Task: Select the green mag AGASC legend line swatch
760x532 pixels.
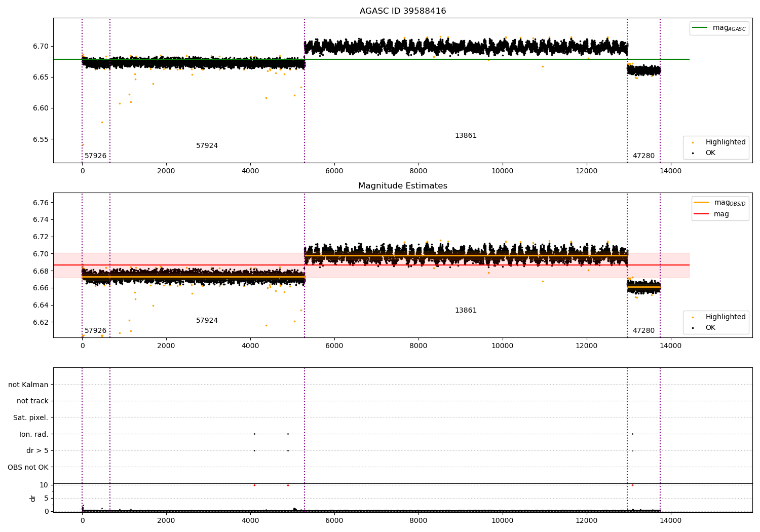Action: coord(701,28)
